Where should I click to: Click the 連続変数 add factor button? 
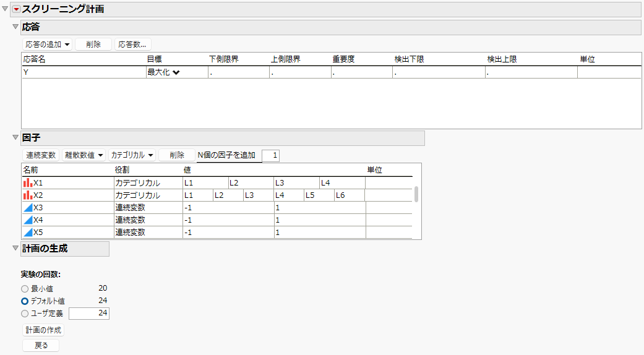[x=41, y=155]
